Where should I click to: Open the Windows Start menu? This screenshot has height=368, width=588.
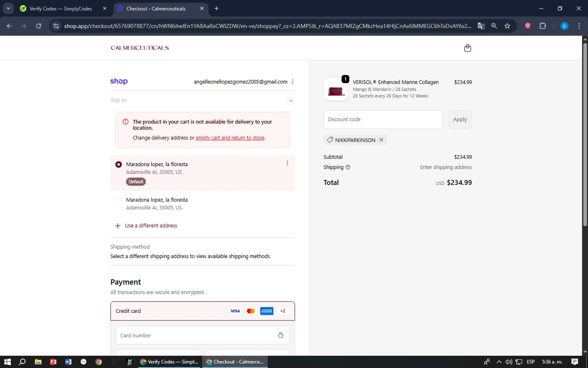click(x=7, y=362)
